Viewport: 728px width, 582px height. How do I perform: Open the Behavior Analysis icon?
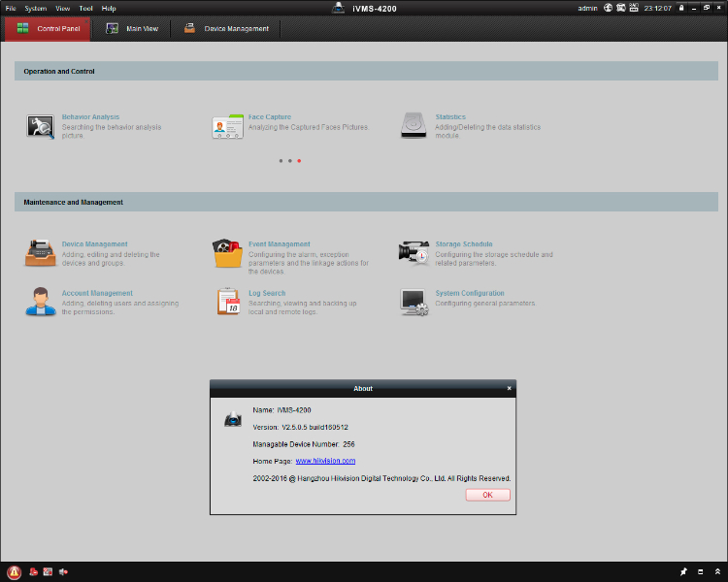click(41, 127)
